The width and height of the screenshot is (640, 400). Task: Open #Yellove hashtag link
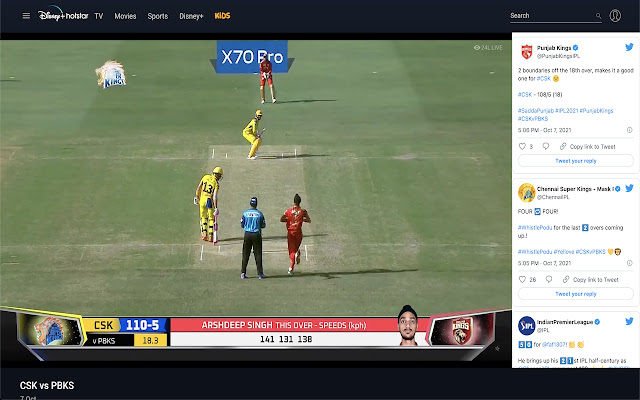(x=564, y=252)
